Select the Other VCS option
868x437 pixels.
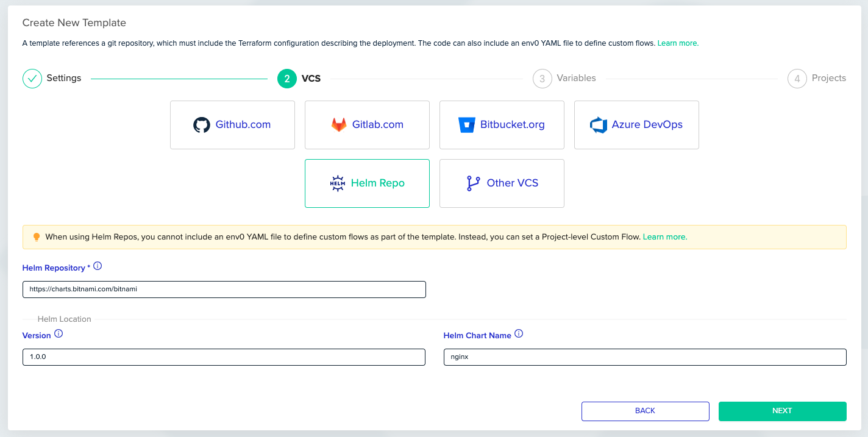pyautogui.click(x=502, y=183)
